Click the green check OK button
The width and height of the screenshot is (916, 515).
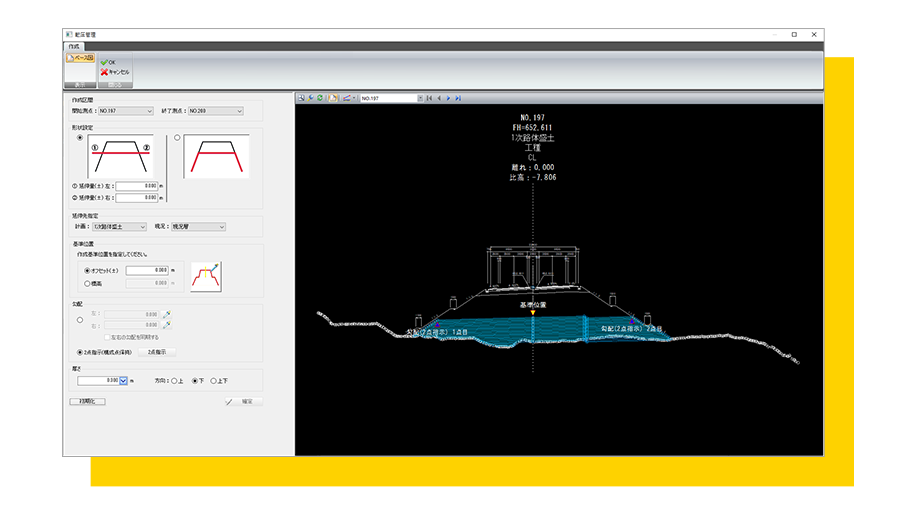[108, 62]
